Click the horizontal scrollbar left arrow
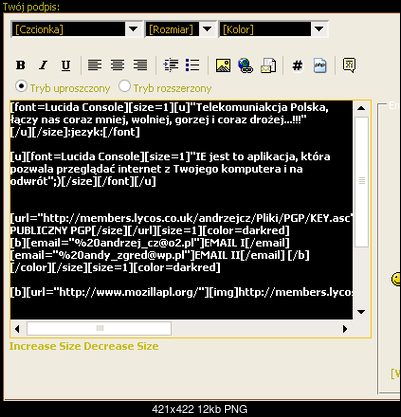 pyautogui.click(x=17, y=329)
